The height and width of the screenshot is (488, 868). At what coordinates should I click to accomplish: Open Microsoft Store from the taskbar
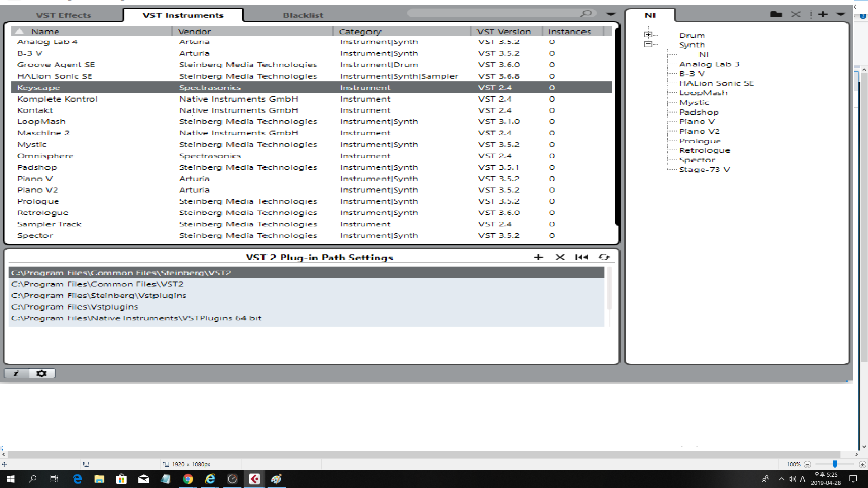point(121,479)
